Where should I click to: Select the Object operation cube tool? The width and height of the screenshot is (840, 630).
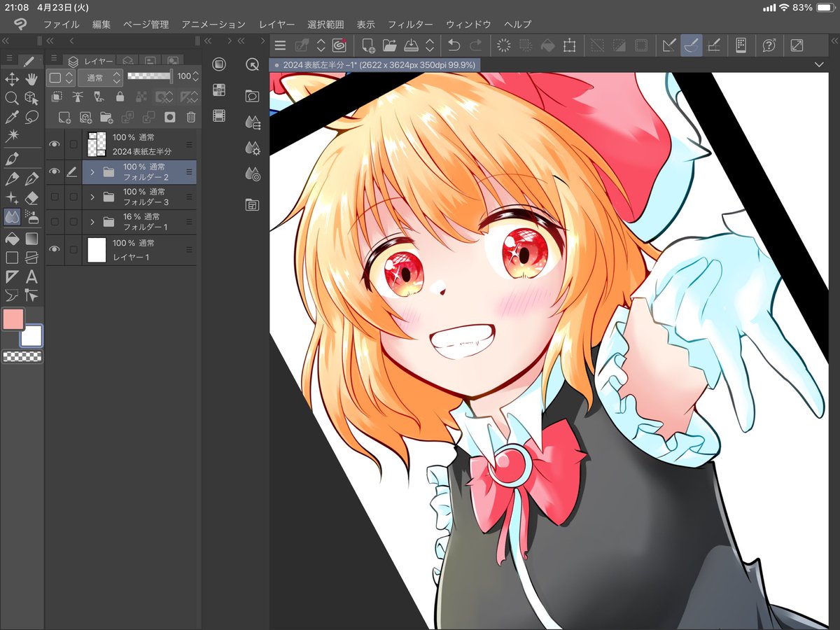click(x=31, y=98)
